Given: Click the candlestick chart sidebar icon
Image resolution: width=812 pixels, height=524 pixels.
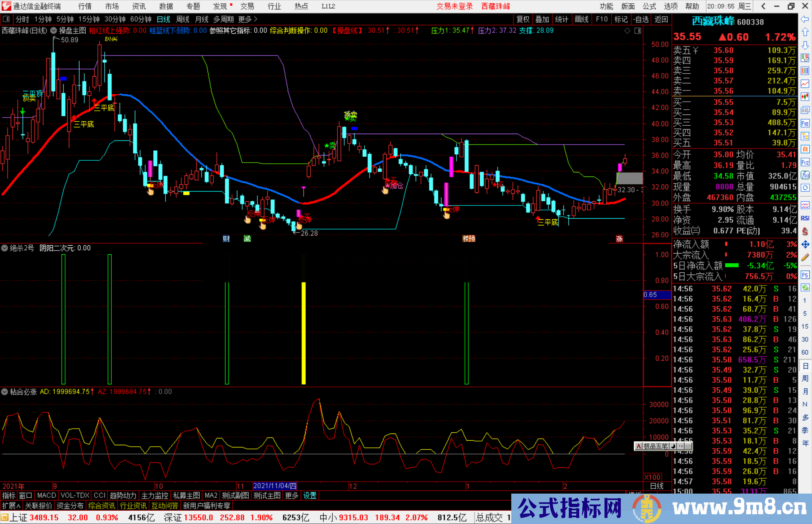Looking at the screenshot, I should click(805, 97).
